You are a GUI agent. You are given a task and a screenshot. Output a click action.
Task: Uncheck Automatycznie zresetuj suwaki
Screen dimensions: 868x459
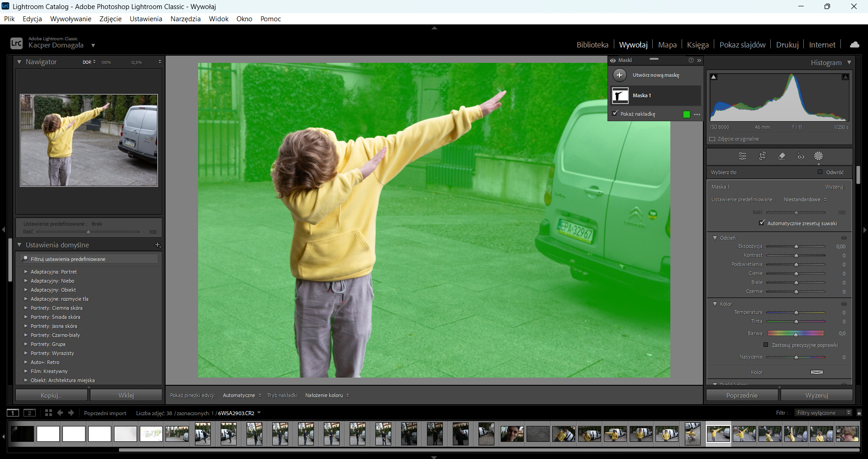coord(762,223)
